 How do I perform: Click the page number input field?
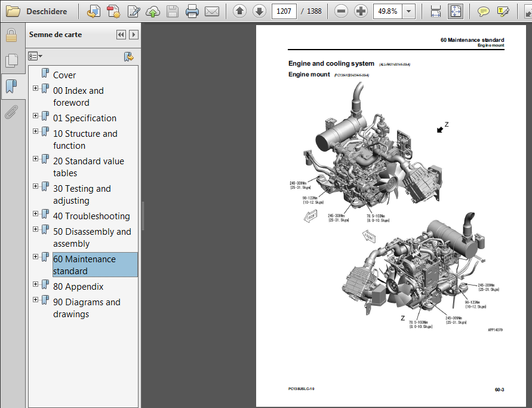tap(283, 11)
